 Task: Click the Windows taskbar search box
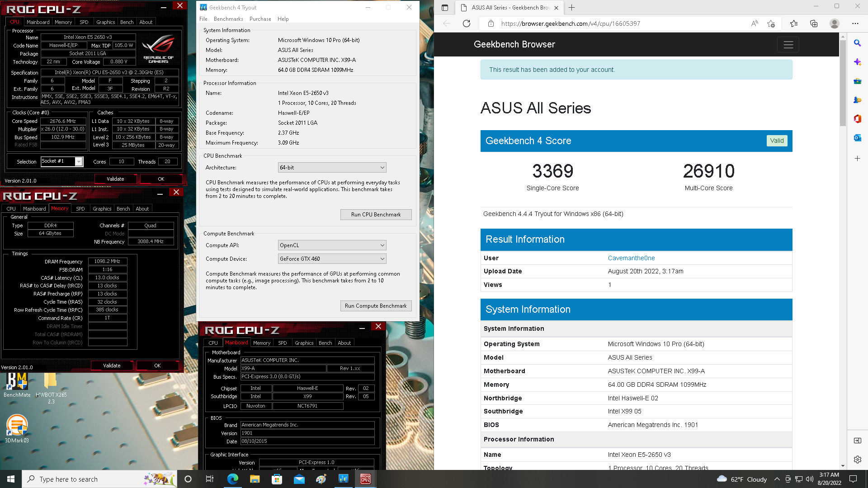tap(99, 479)
